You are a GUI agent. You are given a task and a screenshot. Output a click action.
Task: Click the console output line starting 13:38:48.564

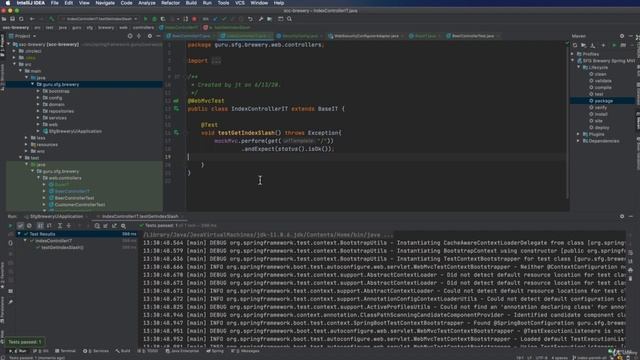click(x=384, y=243)
